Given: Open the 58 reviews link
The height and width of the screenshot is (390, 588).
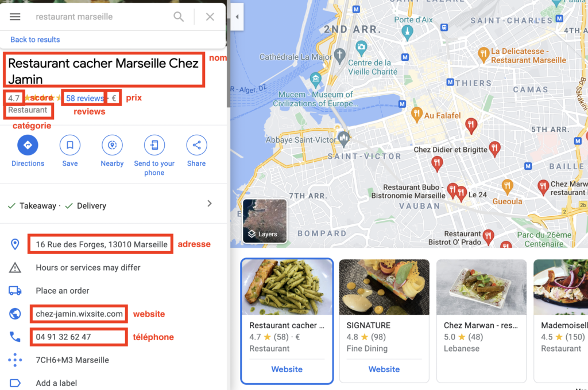Looking at the screenshot, I should pos(85,98).
